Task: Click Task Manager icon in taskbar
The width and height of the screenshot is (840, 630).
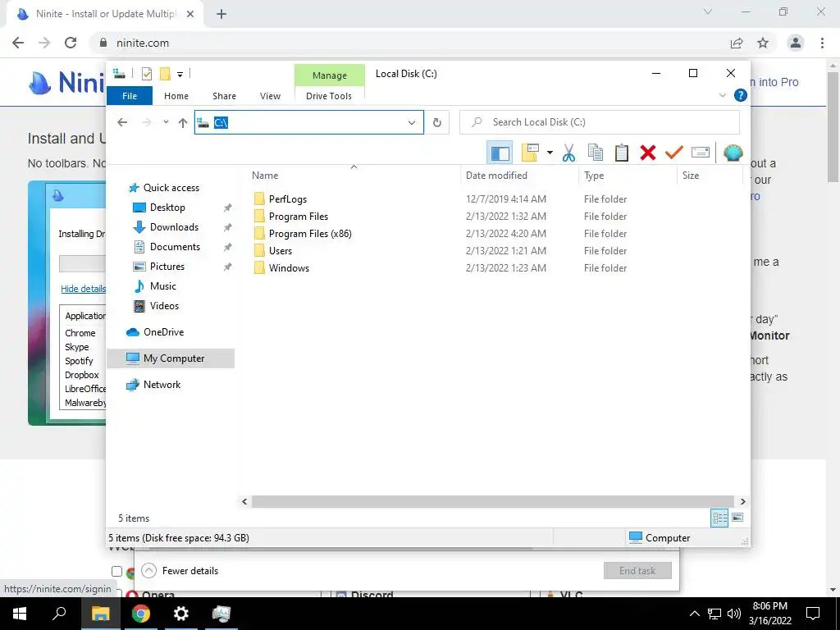Action: (221, 614)
